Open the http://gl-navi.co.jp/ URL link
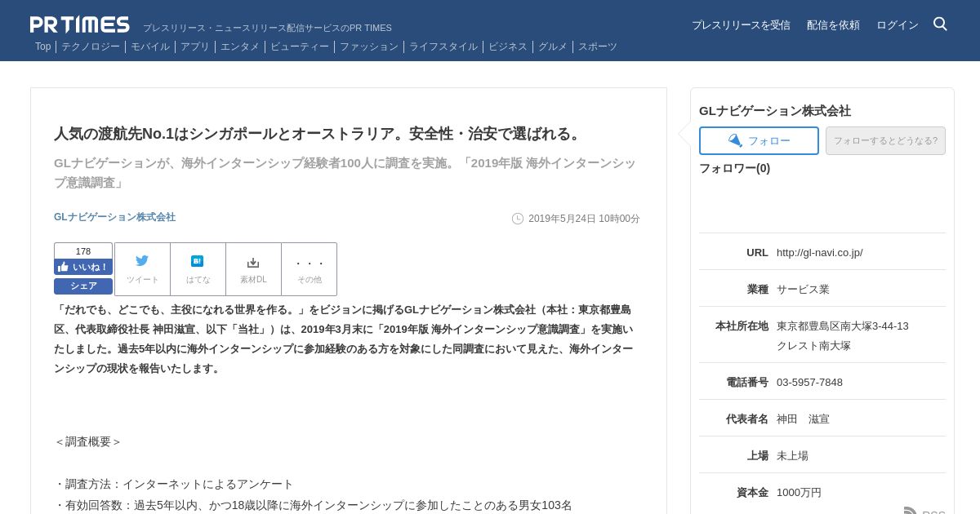 [820, 253]
